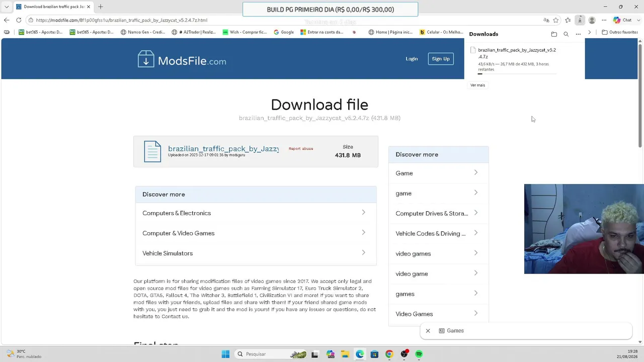
Task: Open the favorites list icon
Action: tap(568, 20)
